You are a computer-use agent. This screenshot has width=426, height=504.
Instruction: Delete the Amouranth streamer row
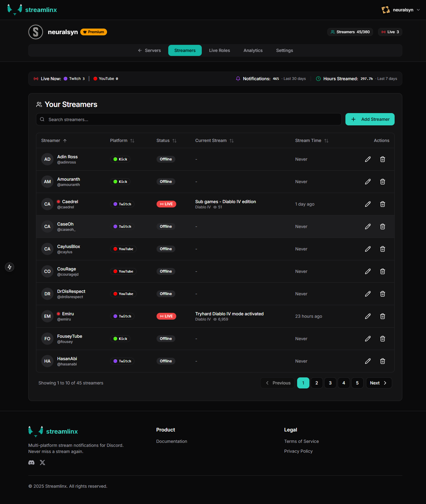382,182
